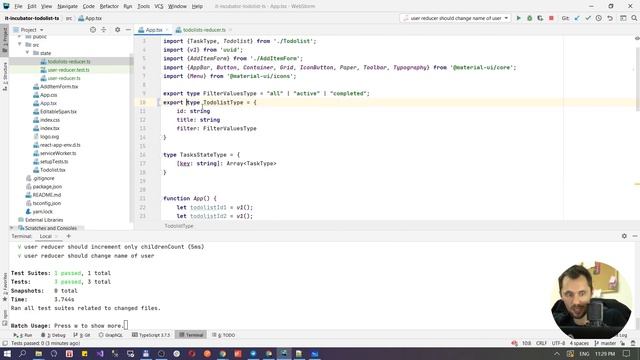Image resolution: width=640 pixels, height=360 pixels.
Task: Select EditableSpan.tsx in project tree
Action: click(54, 111)
